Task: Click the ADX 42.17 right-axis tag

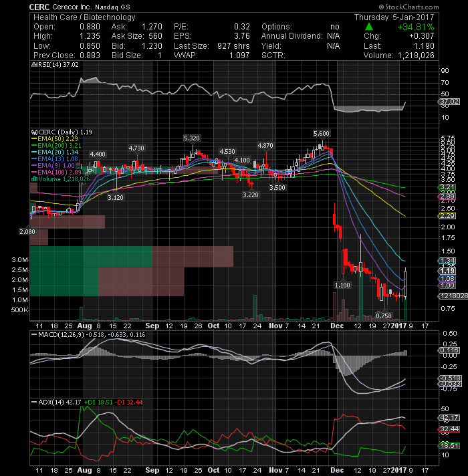Action: [450, 418]
